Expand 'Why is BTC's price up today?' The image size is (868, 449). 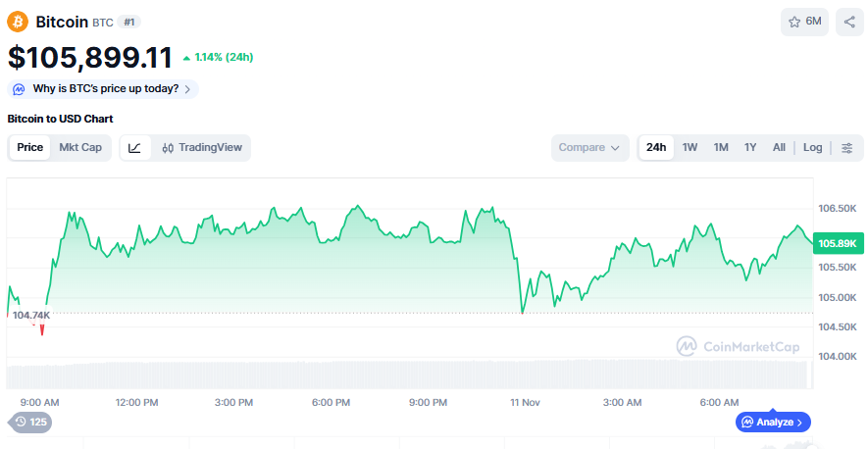105,89
